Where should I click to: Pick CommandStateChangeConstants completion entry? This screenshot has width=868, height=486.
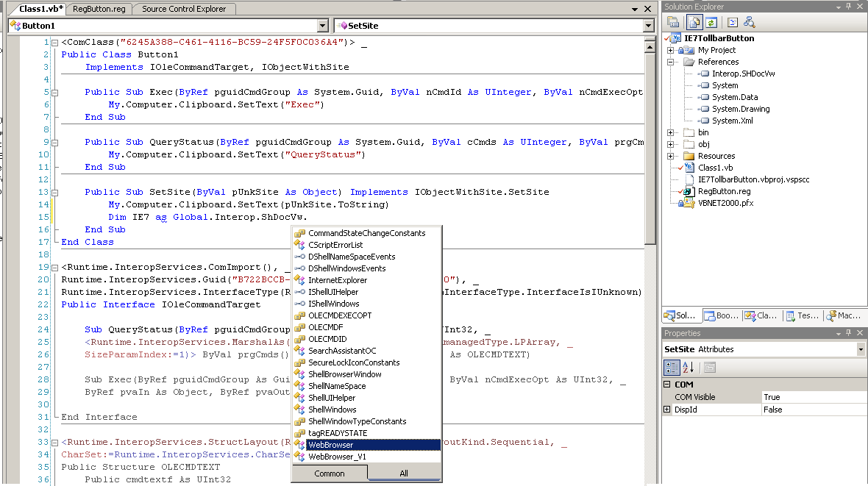tap(366, 233)
